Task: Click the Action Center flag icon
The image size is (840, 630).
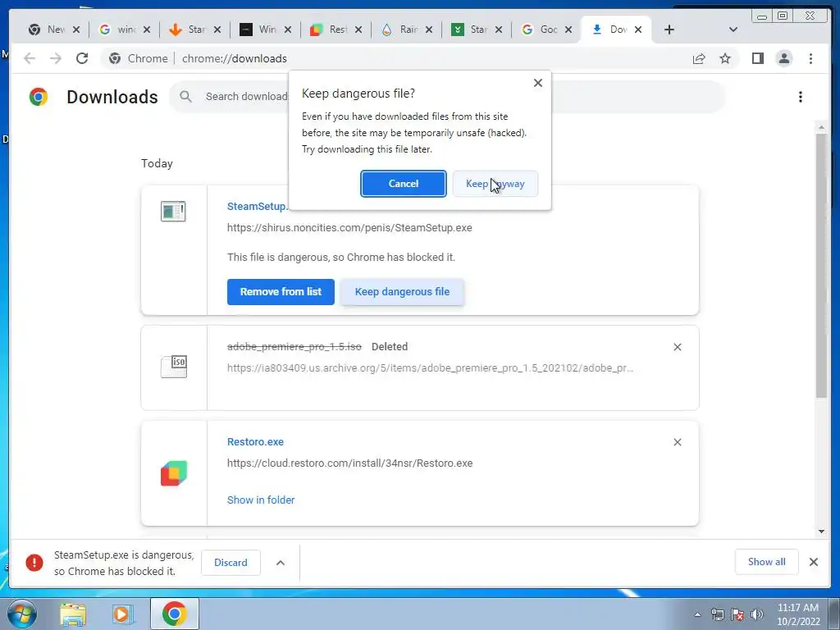Action: point(737,614)
